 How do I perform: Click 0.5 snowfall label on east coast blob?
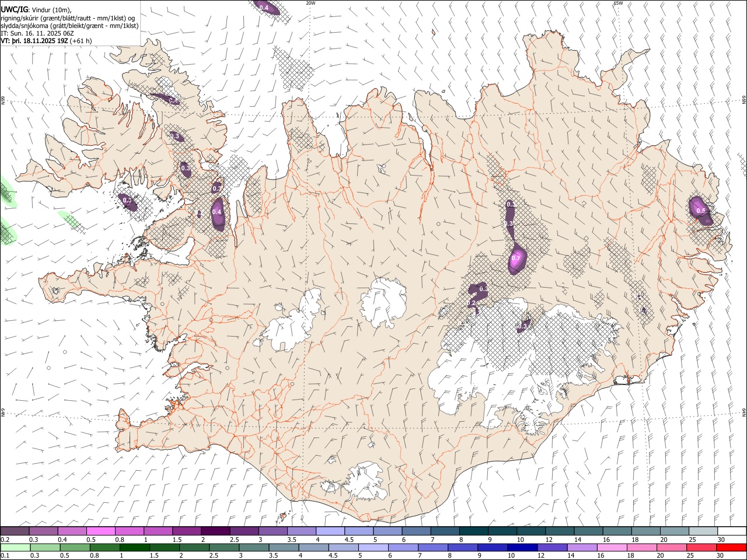click(701, 211)
